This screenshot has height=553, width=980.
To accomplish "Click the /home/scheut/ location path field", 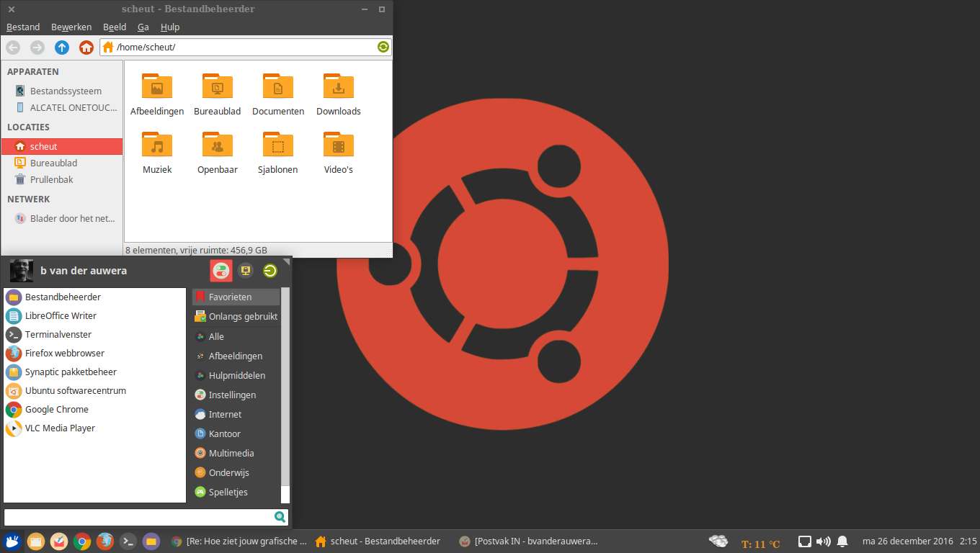I will tap(246, 47).
